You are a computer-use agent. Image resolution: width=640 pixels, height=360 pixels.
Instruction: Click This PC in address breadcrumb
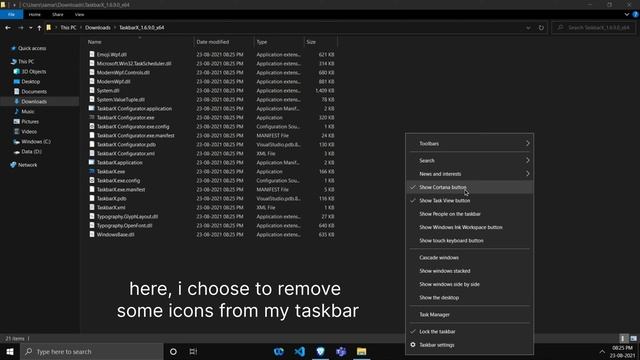(x=68, y=28)
